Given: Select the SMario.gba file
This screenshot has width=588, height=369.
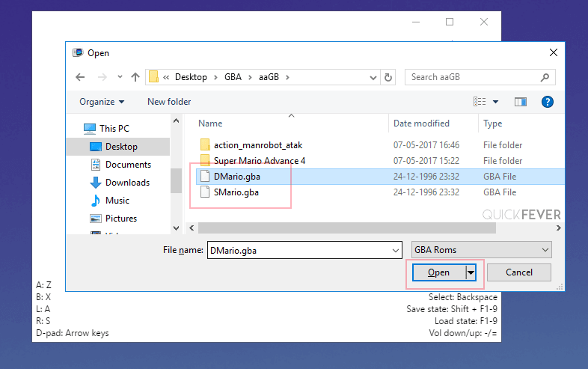Looking at the screenshot, I should point(236,192).
